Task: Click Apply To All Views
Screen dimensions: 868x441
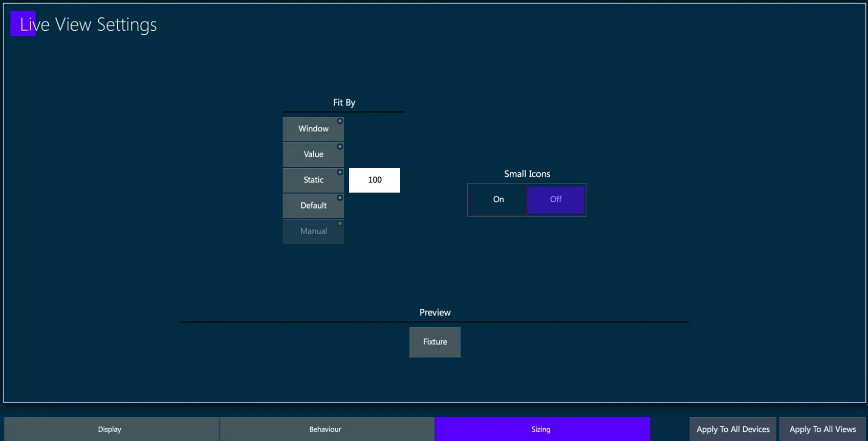Action: point(822,429)
